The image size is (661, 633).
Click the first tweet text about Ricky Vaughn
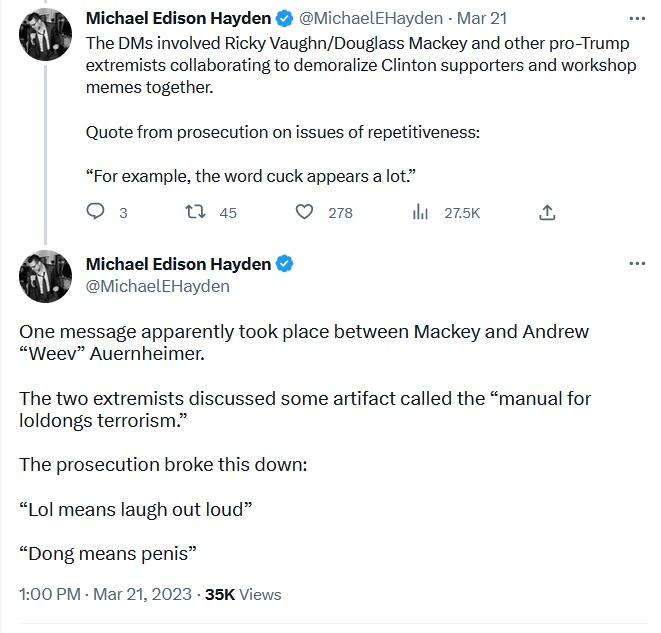pos(361,65)
